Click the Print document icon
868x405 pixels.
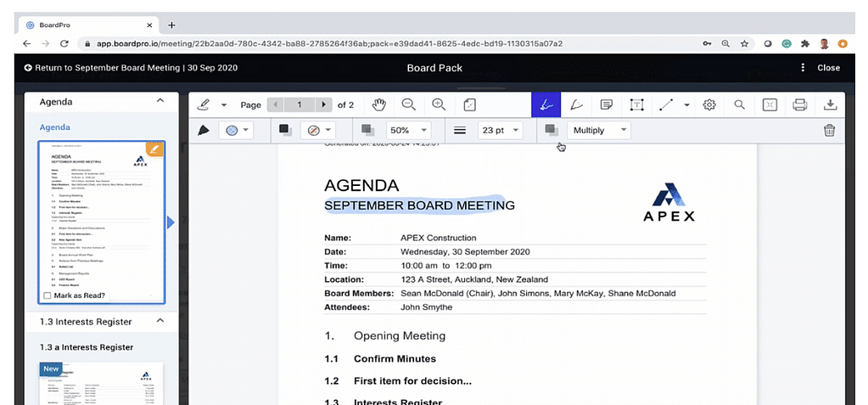click(798, 104)
